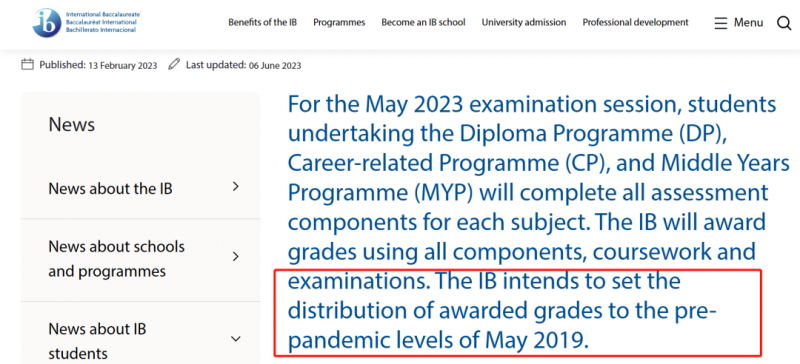Open the search magnifier icon
This screenshot has height=364, width=800.
click(784, 23)
